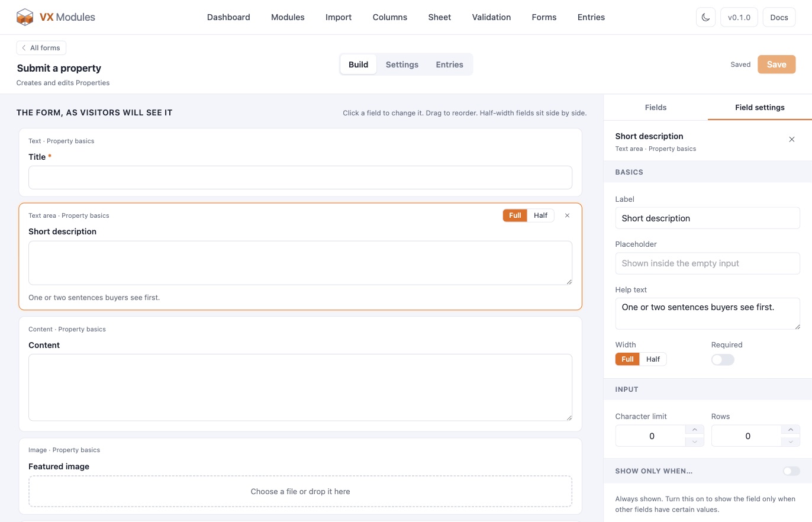Close the Short description field settings panel
Image resolution: width=812 pixels, height=522 pixels.
click(792, 140)
